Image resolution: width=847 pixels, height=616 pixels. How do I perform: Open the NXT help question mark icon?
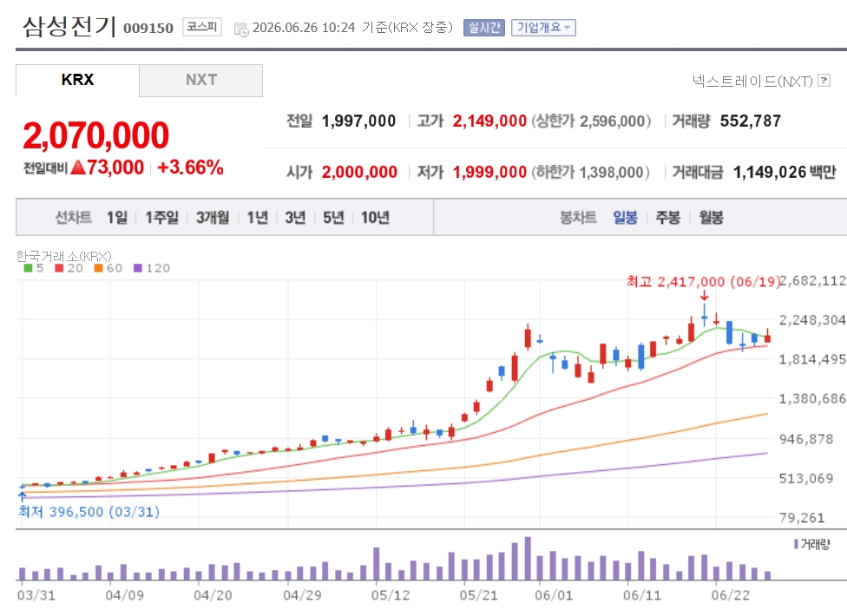click(824, 81)
